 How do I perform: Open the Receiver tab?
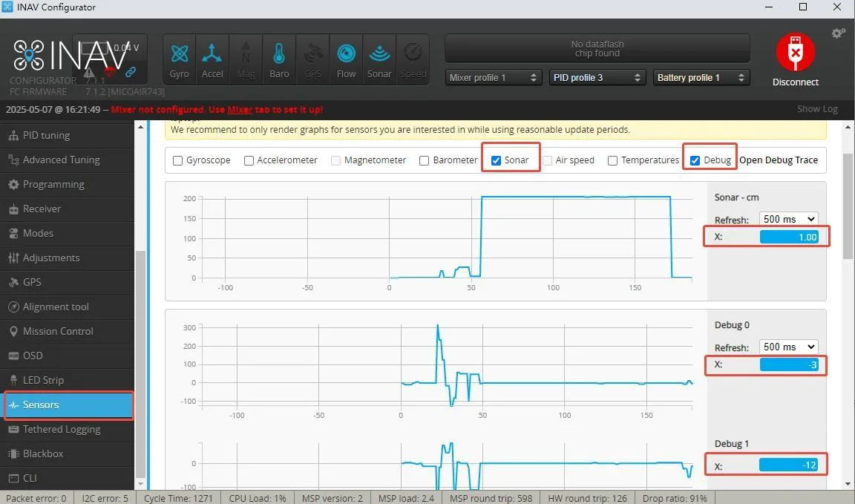point(67,209)
